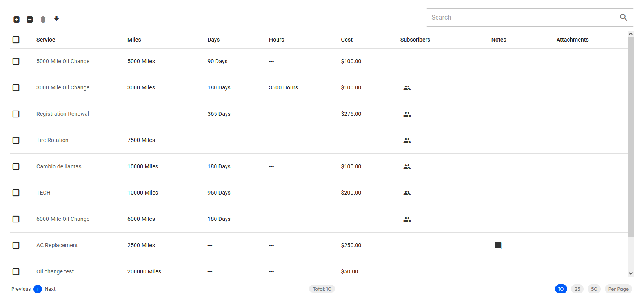Click the magnifier search icon
644x306 pixels.
click(624, 17)
